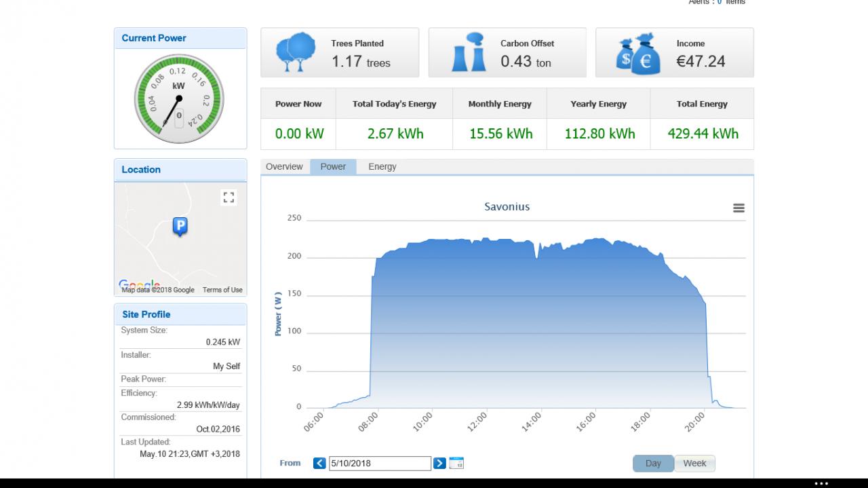Click the 2.67 kWh today's energy value

(x=395, y=134)
